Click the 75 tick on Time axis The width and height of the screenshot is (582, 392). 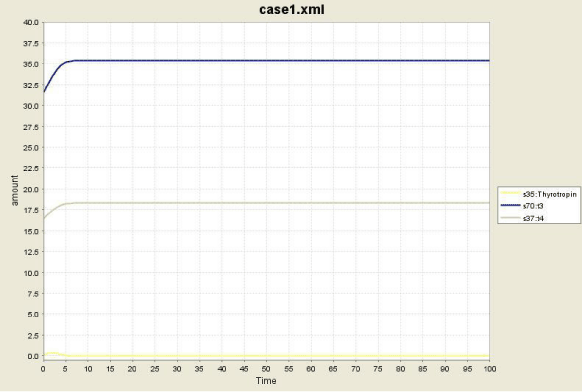[x=378, y=369]
